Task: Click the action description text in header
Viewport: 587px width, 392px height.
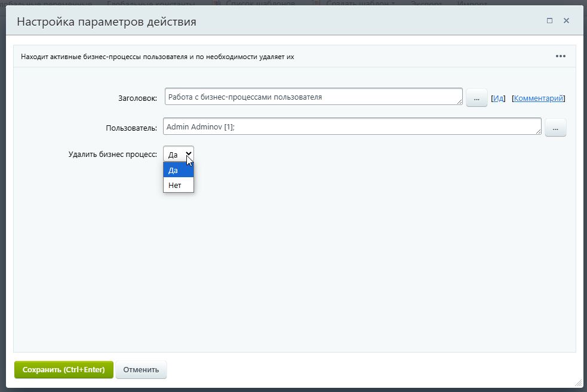Action: (x=157, y=57)
